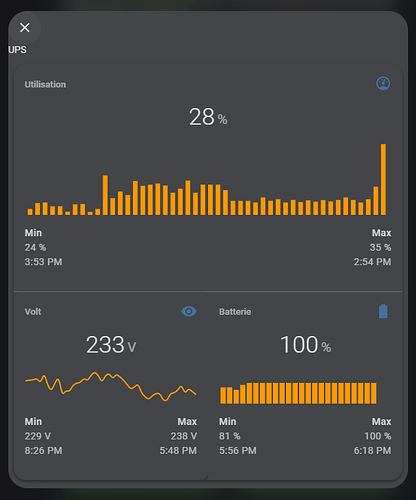416x500 pixels.
Task: Open the Utilisation card title
Action: [45, 85]
